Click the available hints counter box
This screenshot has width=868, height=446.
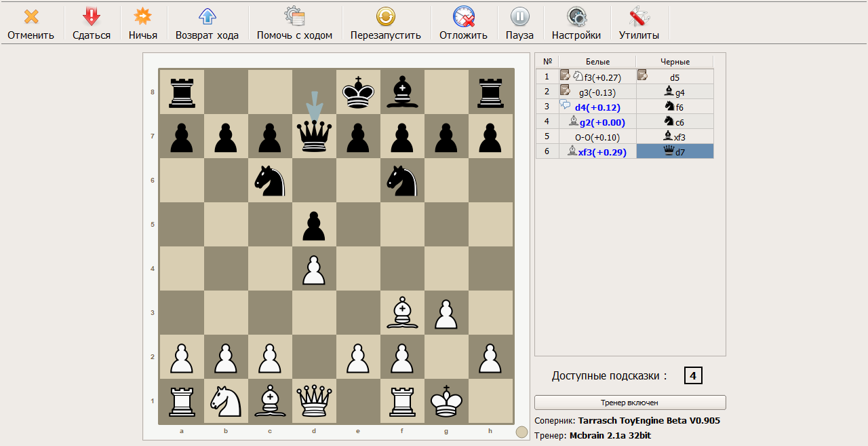tap(693, 375)
